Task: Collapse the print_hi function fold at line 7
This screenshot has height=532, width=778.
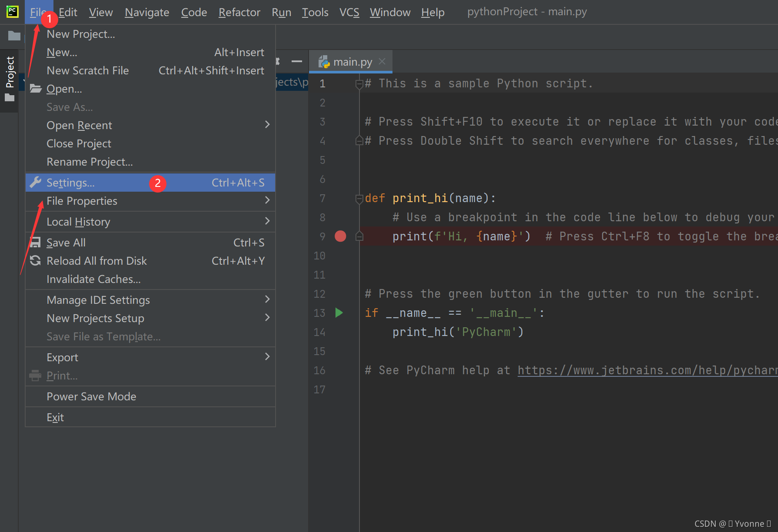Action: (x=359, y=199)
